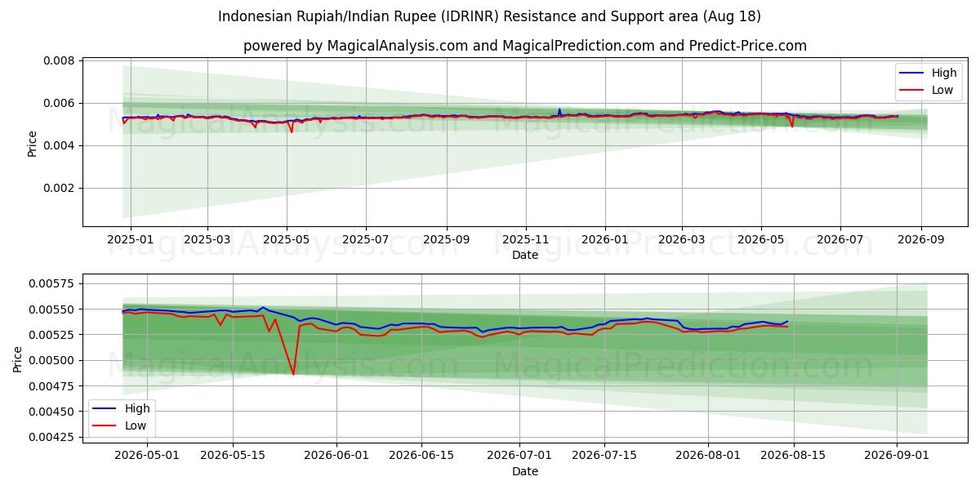Click the 0.00525 tick on bottom chart
This screenshot has height=490, width=980.
click(51, 335)
